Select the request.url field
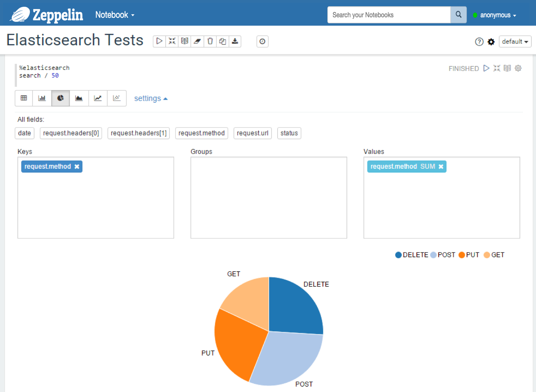 [252, 133]
